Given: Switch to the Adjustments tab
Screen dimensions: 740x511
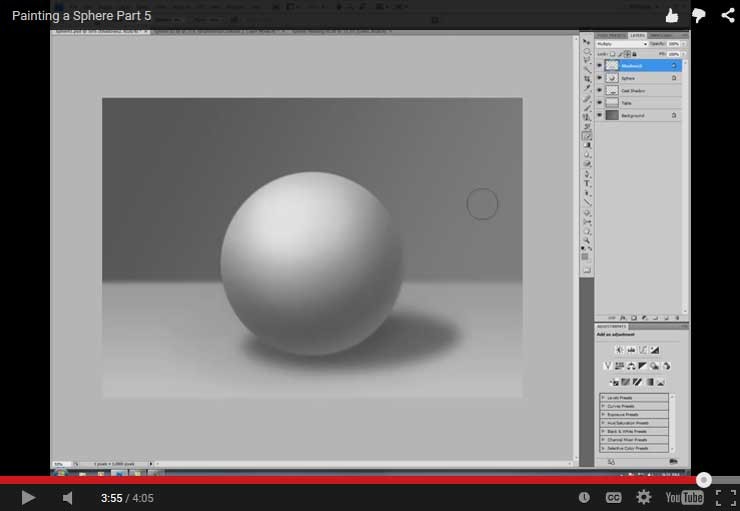Looking at the screenshot, I should pyautogui.click(x=611, y=327).
